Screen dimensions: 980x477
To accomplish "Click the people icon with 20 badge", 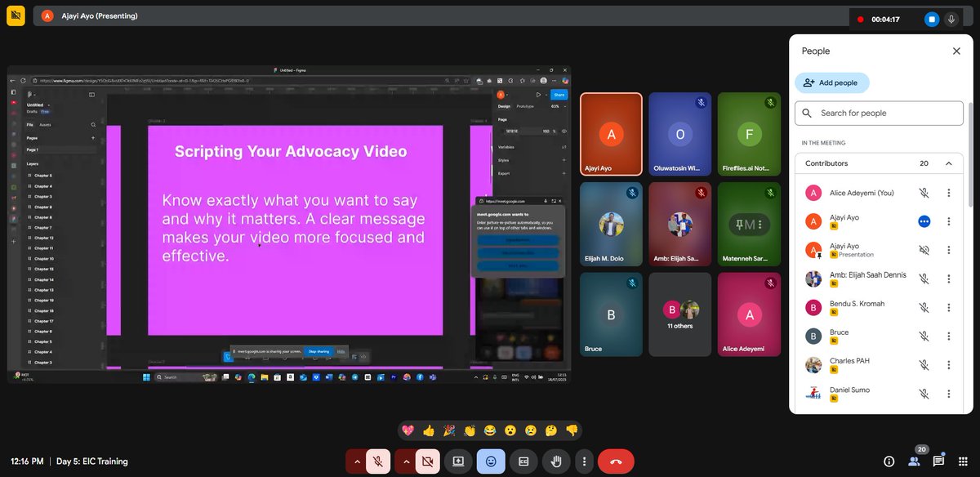I will coord(914,461).
